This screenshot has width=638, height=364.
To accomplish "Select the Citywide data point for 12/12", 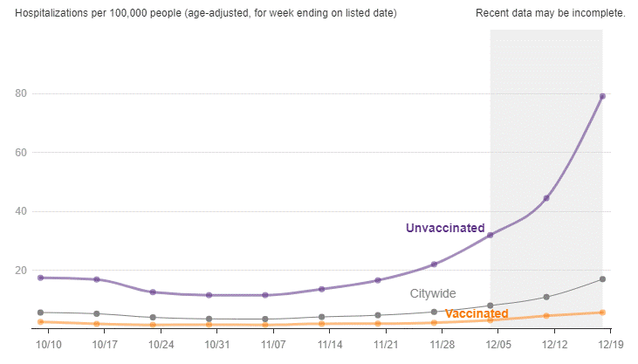I will click(x=546, y=297).
